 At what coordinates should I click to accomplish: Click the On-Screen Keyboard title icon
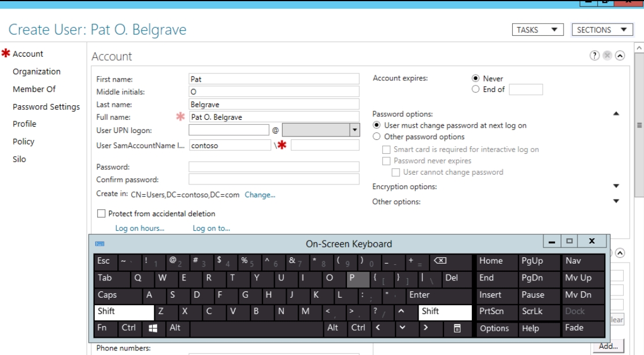point(100,243)
